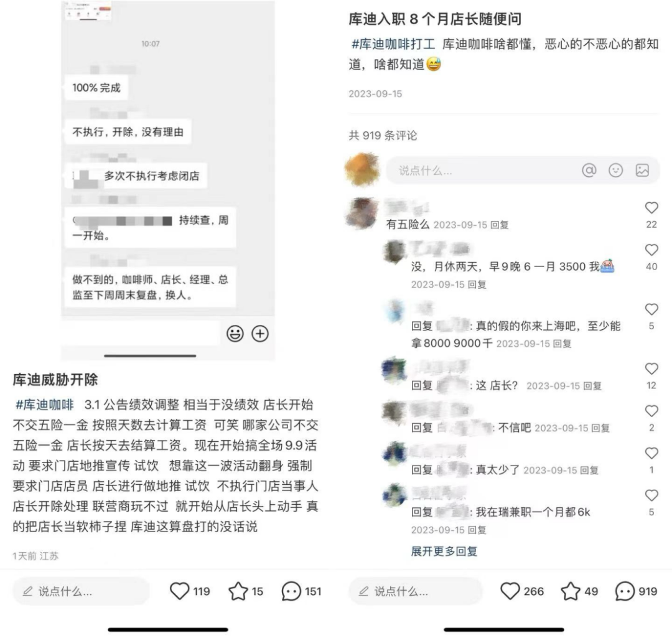Like the right post with 266 likes
Screen dimensions: 672x638
click(510, 591)
